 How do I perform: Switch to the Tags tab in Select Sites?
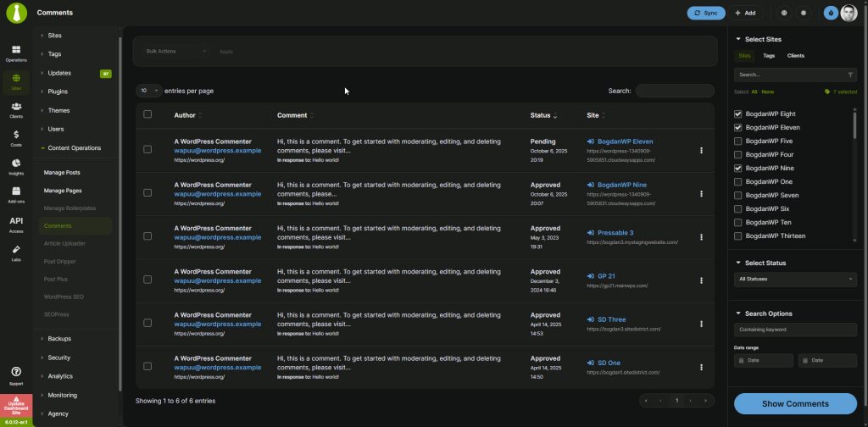tap(768, 56)
